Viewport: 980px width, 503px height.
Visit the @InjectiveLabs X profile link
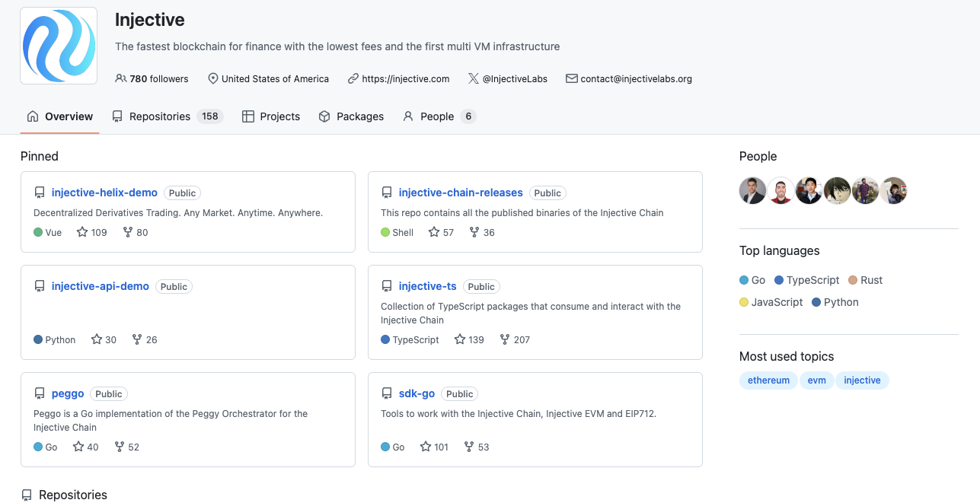tap(515, 78)
